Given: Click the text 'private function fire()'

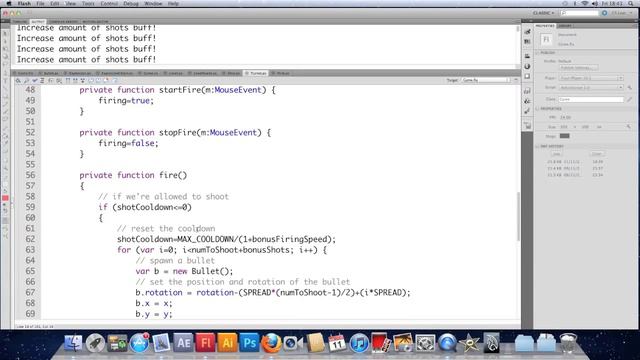Looking at the screenshot, I should 133,175.
